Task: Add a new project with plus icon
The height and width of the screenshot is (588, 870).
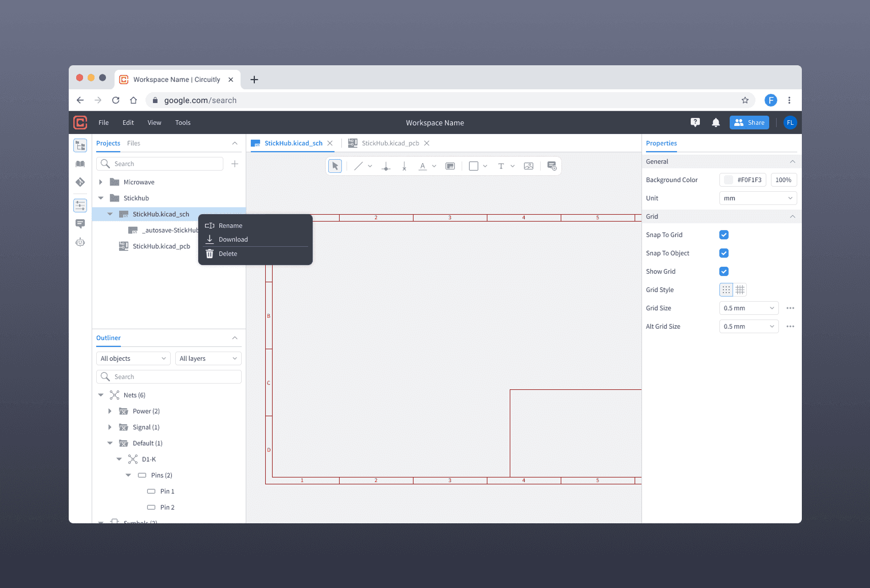Action: pos(235,164)
